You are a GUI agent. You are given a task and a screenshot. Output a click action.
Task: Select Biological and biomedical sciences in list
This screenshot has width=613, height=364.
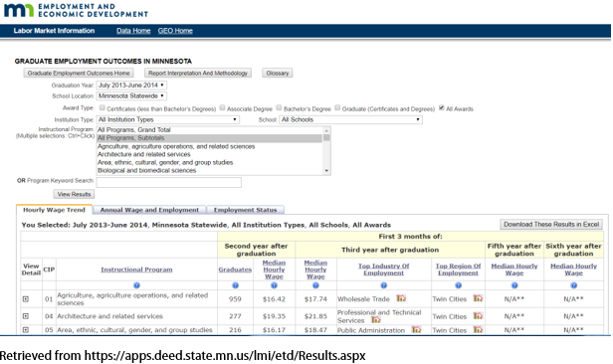click(210, 171)
